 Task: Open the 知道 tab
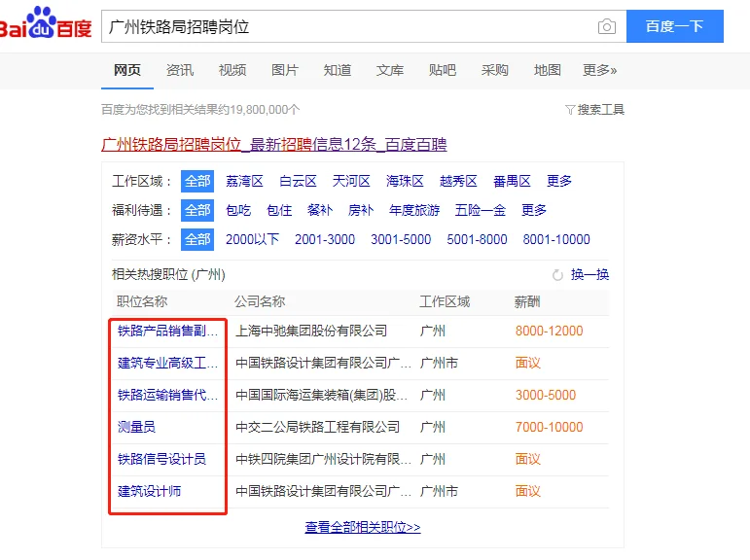338,70
